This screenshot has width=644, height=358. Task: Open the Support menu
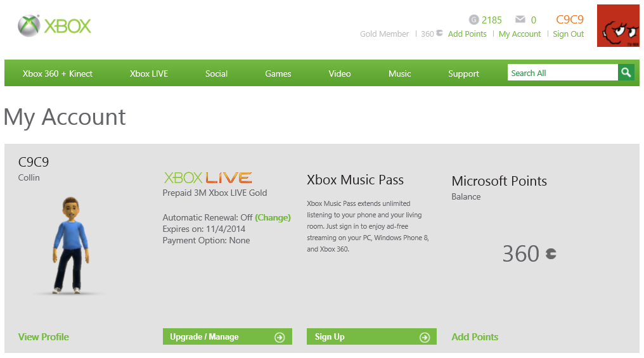[x=463, y=74]
